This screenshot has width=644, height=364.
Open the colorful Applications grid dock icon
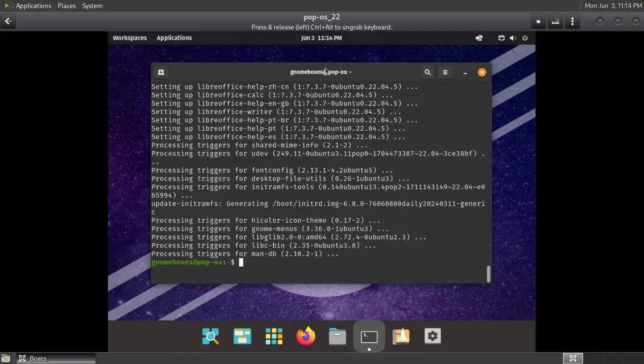point(274,337)
